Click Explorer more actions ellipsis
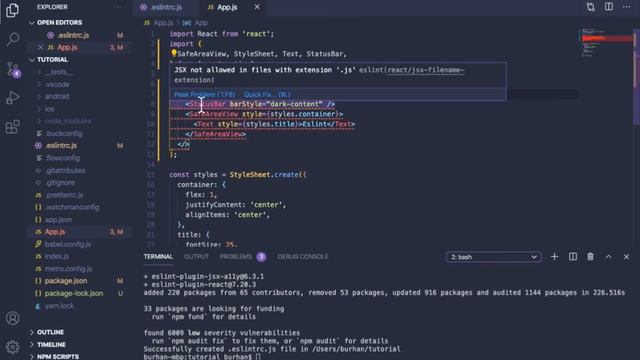Image resolution: width=640 pixels, height=360 pixels. (x=118, y=7)
